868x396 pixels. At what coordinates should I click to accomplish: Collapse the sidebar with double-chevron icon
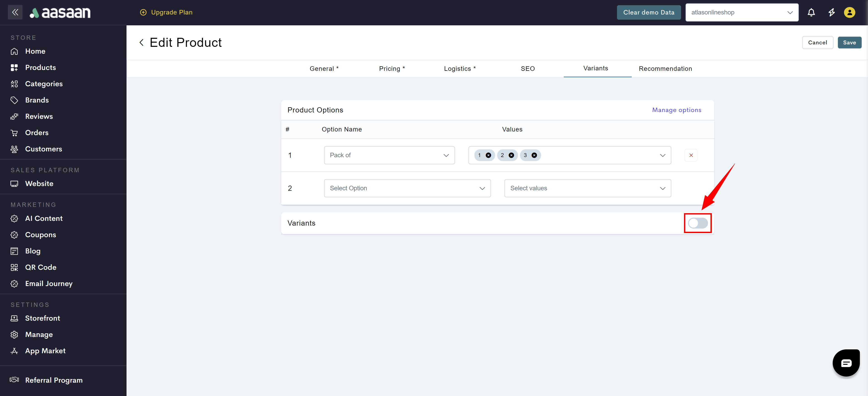click(x=15, y=12)
